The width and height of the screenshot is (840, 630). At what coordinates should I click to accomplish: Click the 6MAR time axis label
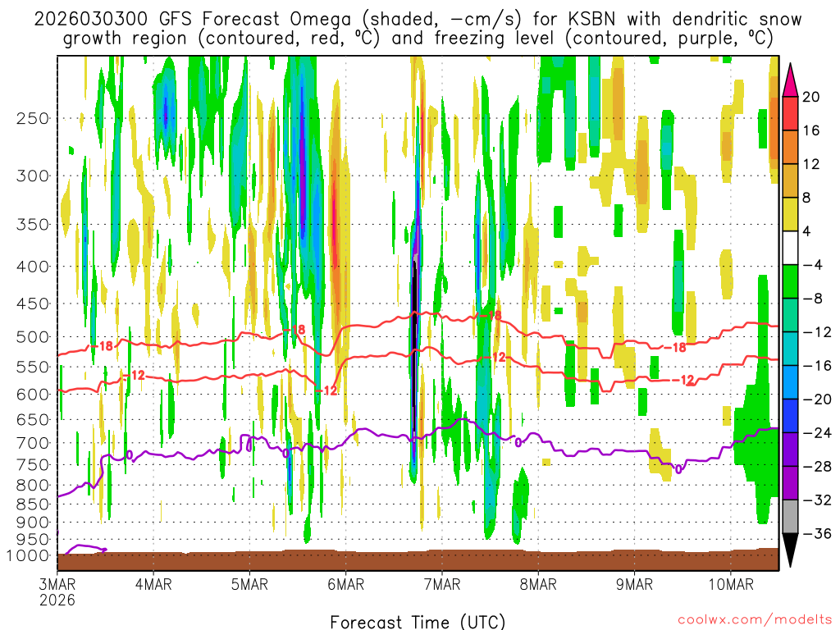tap(345, 584)
